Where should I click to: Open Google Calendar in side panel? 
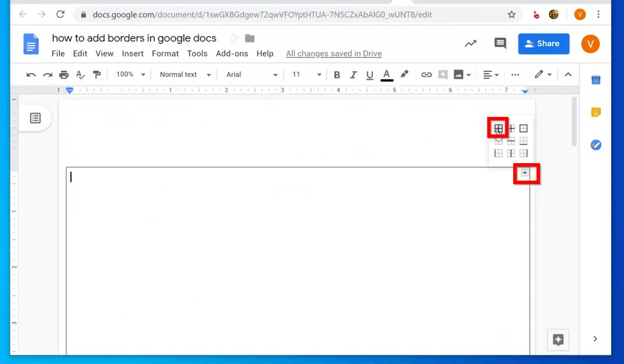coord(596,80)
